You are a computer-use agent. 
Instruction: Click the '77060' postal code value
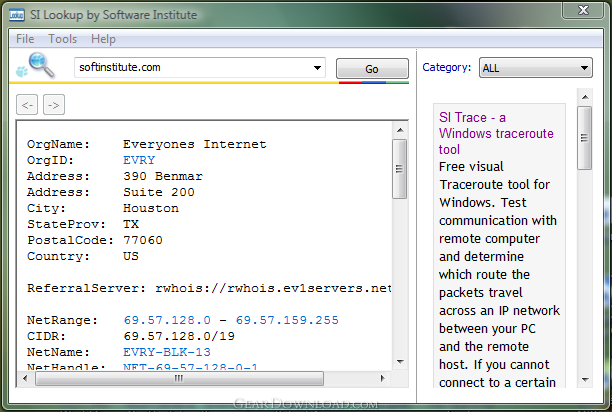click(143, 240)
